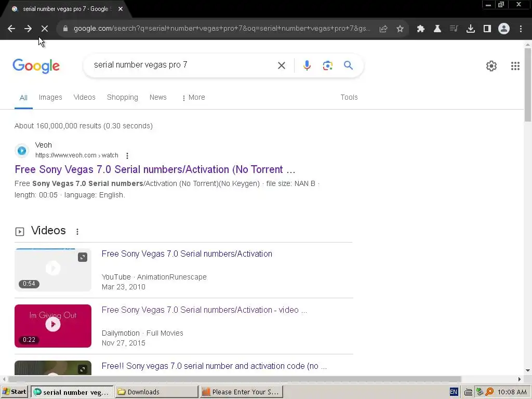The height and width of the screenshot is (399, 532).
Task: Switch to the News tab
Action: 158,97
